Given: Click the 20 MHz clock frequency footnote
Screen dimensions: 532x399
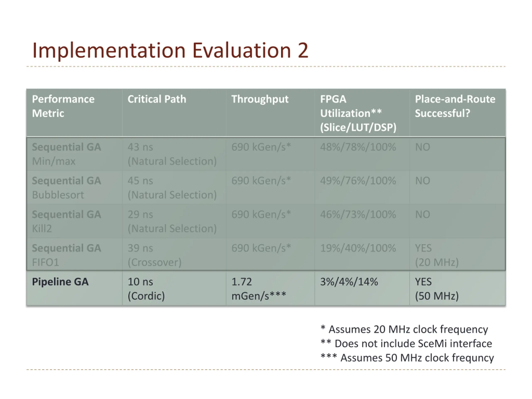Looking at the screenshot, I should [x=404, y=329].
